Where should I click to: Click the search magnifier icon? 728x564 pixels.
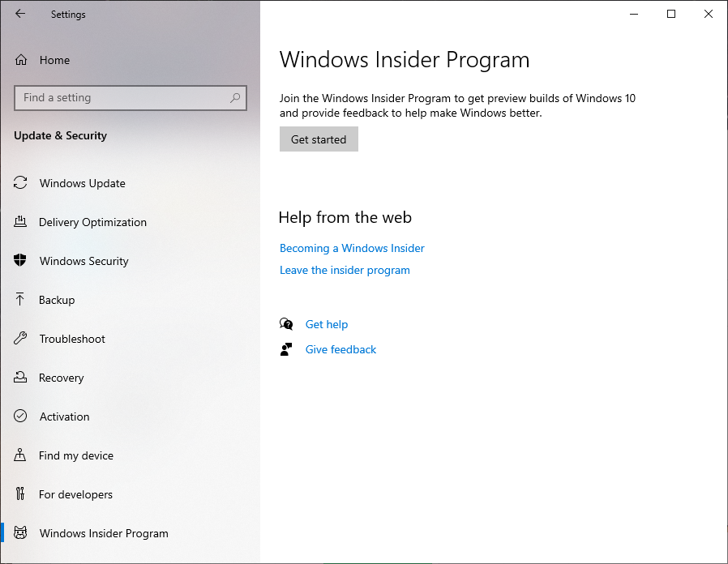(235, 97)
